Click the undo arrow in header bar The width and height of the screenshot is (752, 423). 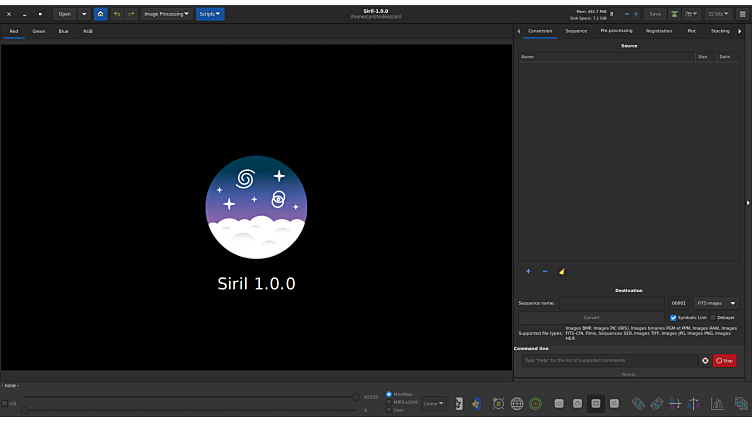click(117, 14)
